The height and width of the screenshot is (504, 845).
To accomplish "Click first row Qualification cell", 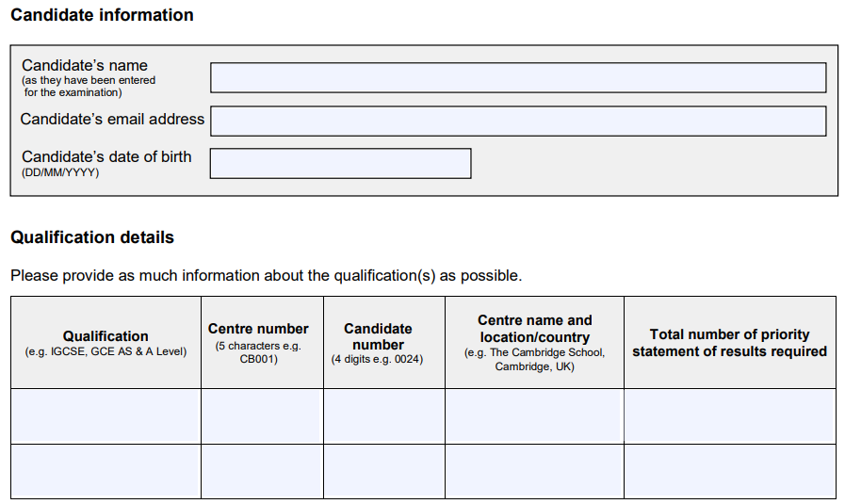I will pos(106,416).
